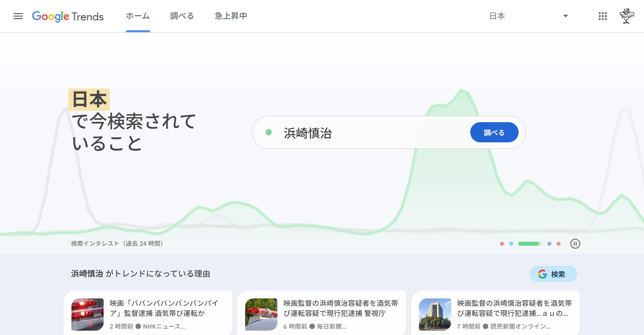Open the Google apps grid

tap(603, 16)
